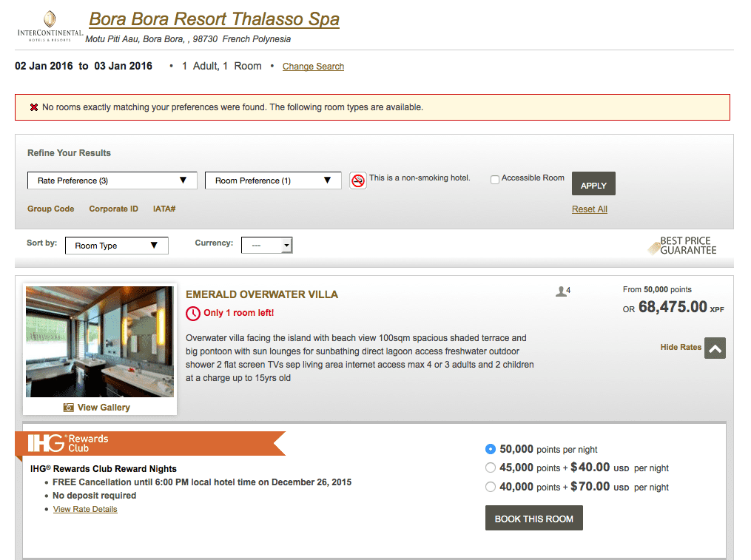The image size is (751, 560).
Task: Click the Reset All link
Action: click(x=590, y=209)
